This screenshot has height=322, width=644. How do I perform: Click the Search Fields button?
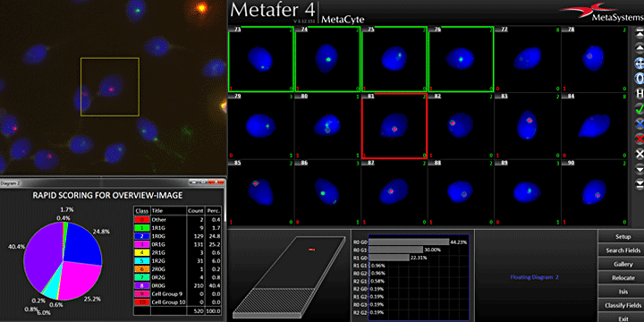point(623,250)
